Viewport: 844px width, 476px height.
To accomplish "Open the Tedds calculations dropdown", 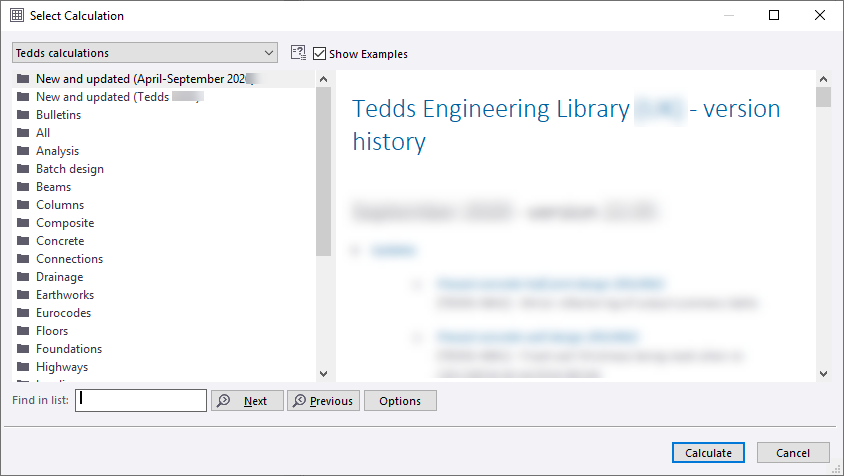I will [x=145, y=53].
